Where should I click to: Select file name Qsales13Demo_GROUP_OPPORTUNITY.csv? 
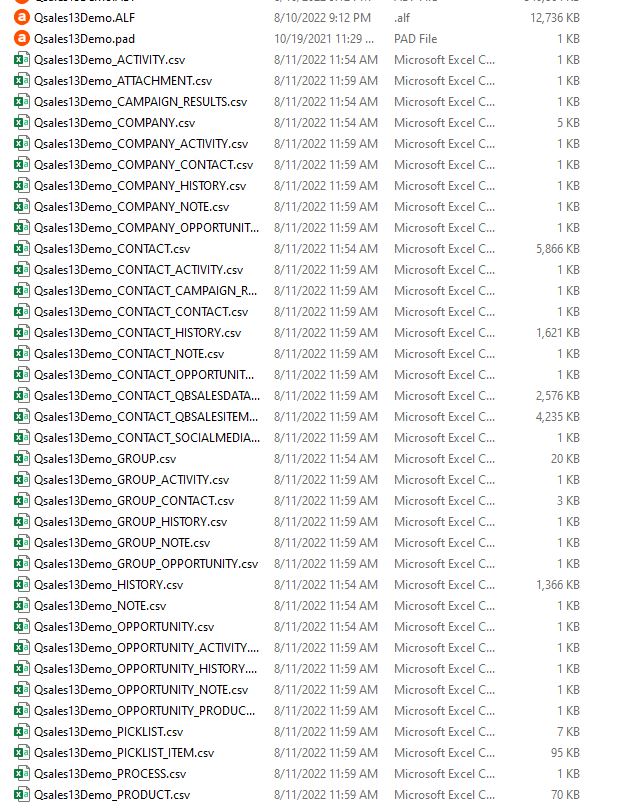point(146,564)
